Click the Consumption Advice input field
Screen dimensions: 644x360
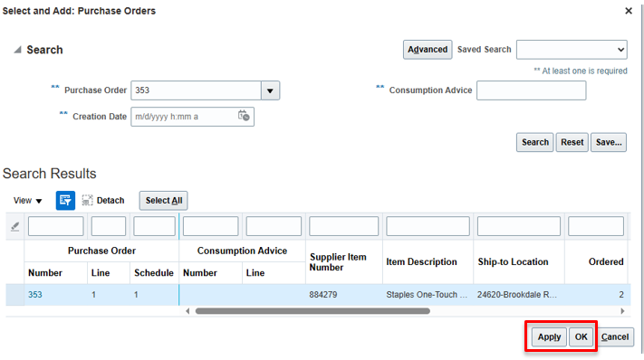[x=531, y=90]
